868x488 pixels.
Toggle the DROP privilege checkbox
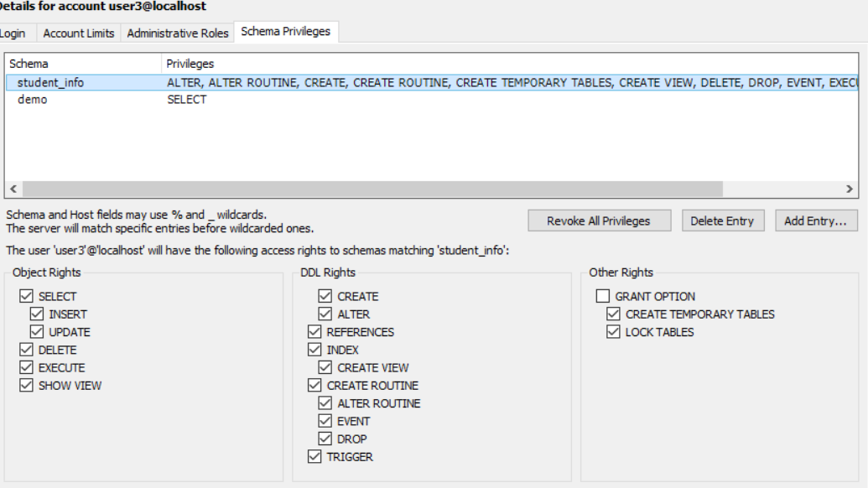pyautogui.click(x=325, y=439)
